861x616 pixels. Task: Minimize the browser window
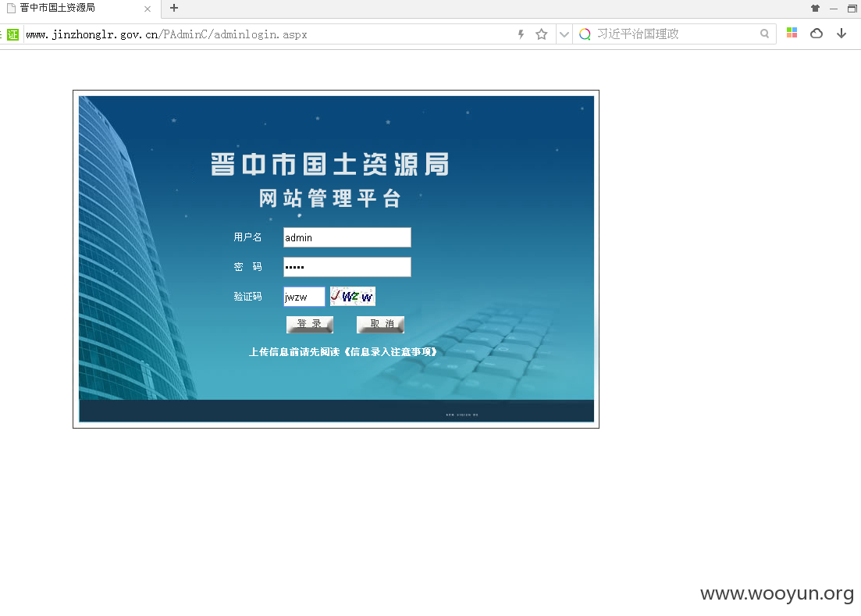click(x=834, y=9)
